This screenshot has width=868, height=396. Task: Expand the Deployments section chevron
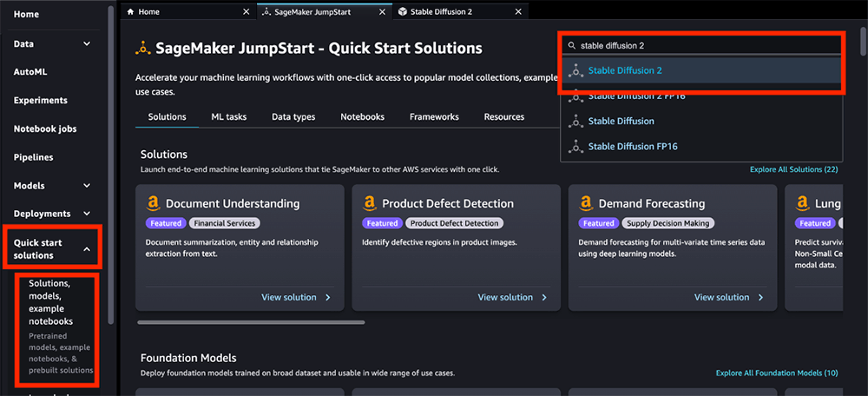pyautogui.click(x=86, y=214)
